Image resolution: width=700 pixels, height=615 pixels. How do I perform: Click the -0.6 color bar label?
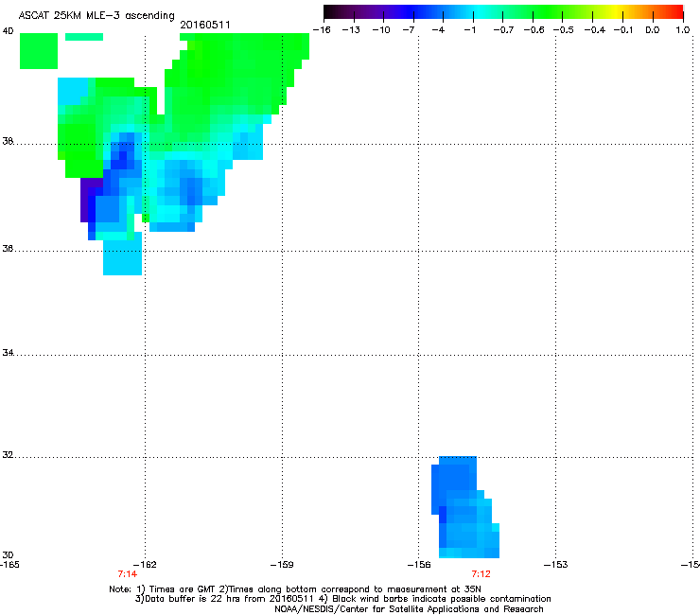pyautogui.click(x=534, y=30)
